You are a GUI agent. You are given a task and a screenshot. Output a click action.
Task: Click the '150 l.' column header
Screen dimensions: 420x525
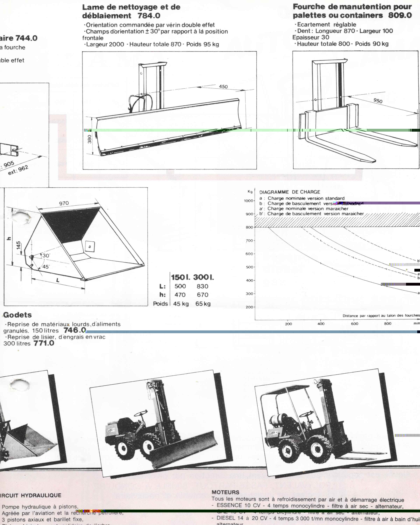[181, 277]
